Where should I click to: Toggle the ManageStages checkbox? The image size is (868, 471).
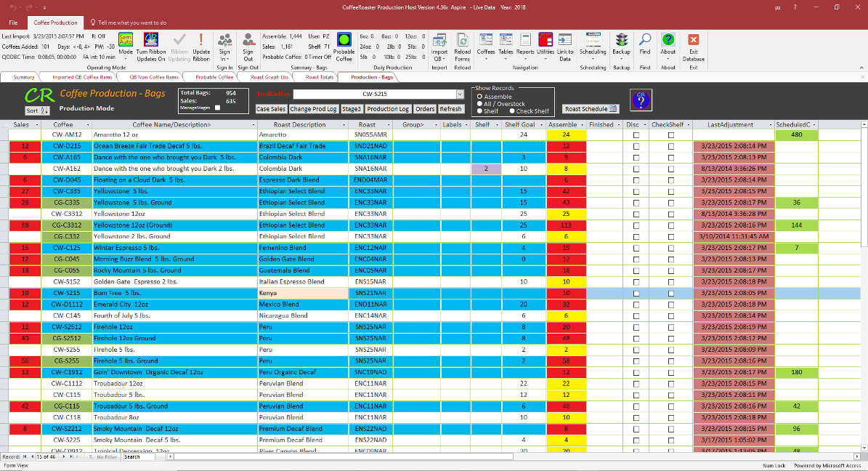point(218,108)
